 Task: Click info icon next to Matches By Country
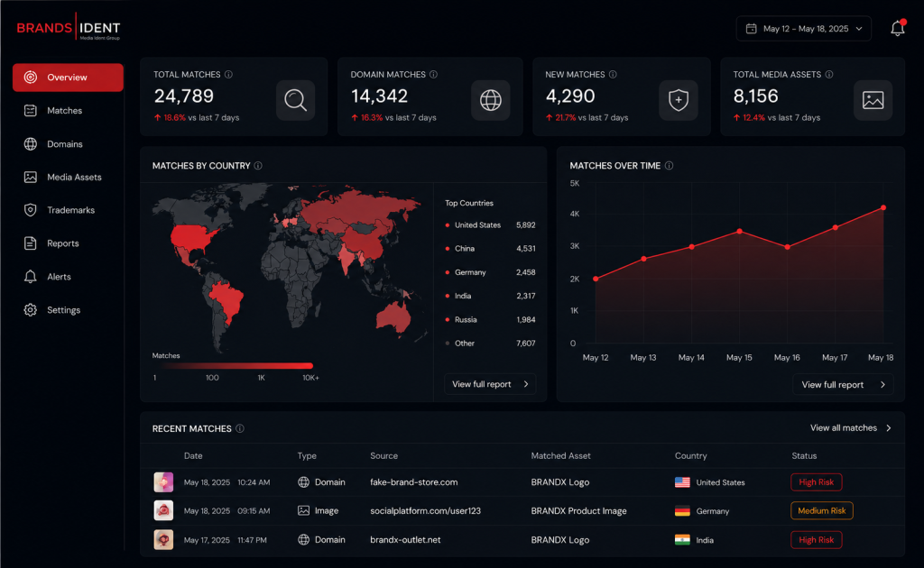pos(258,166)
